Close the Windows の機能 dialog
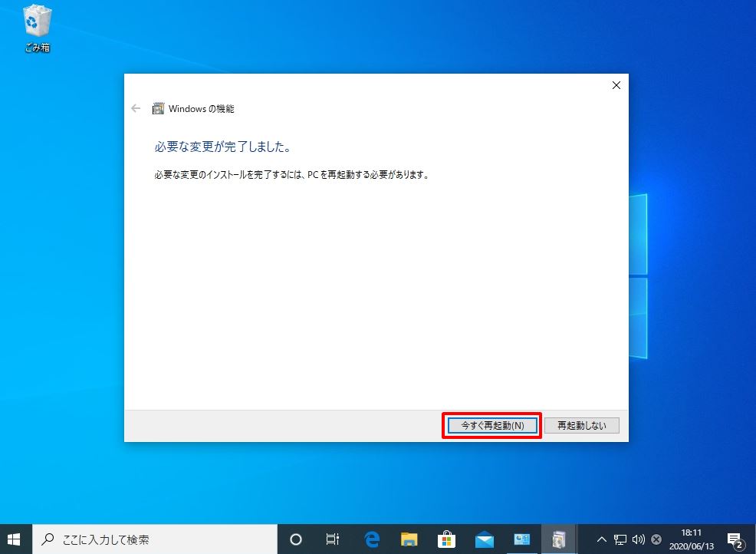This screenshot has width=756, height=554. coord(616,85)
